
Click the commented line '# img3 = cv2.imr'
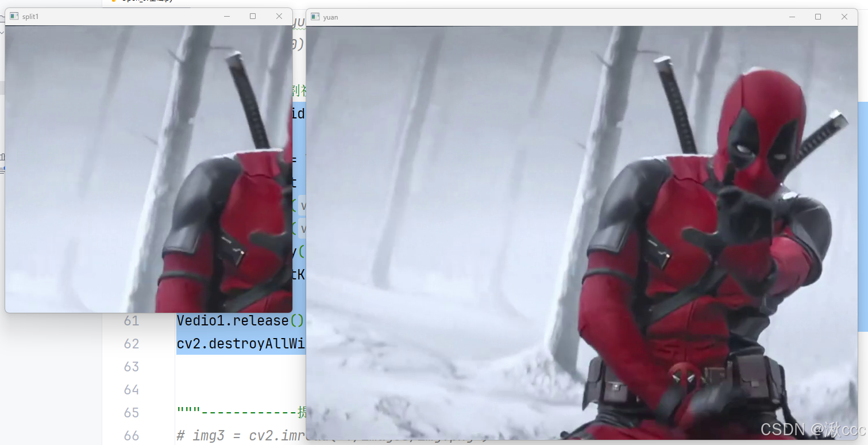[241, 435]
